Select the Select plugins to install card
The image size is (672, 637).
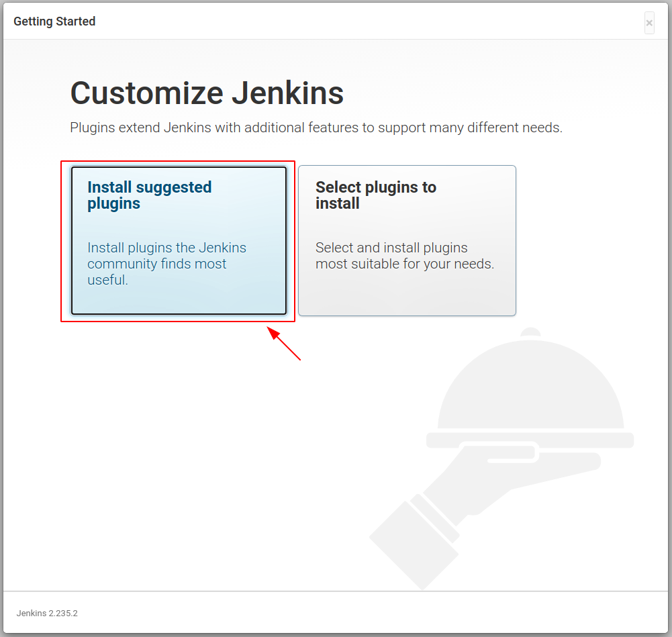[x=407, y=240]
